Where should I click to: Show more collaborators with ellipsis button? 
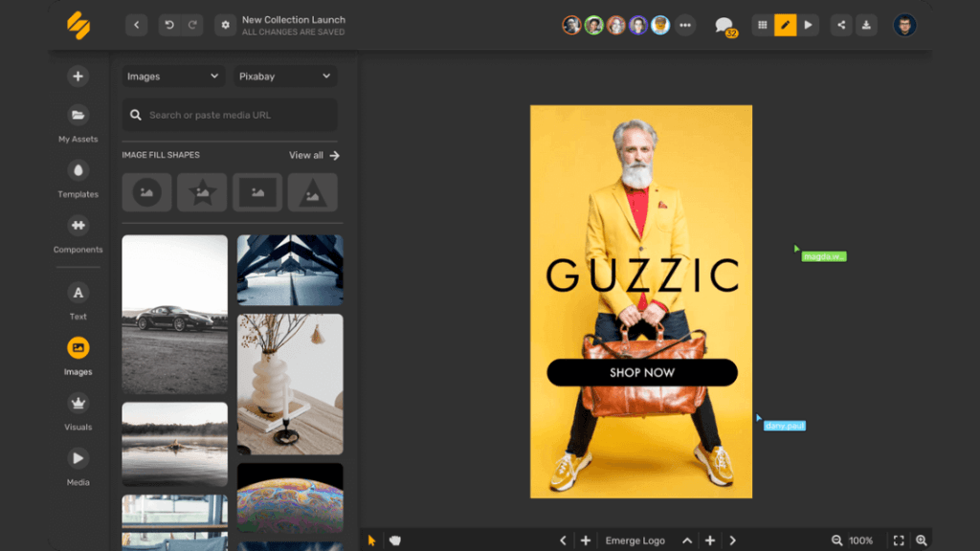pyautogui.click(x=685, y=25)
